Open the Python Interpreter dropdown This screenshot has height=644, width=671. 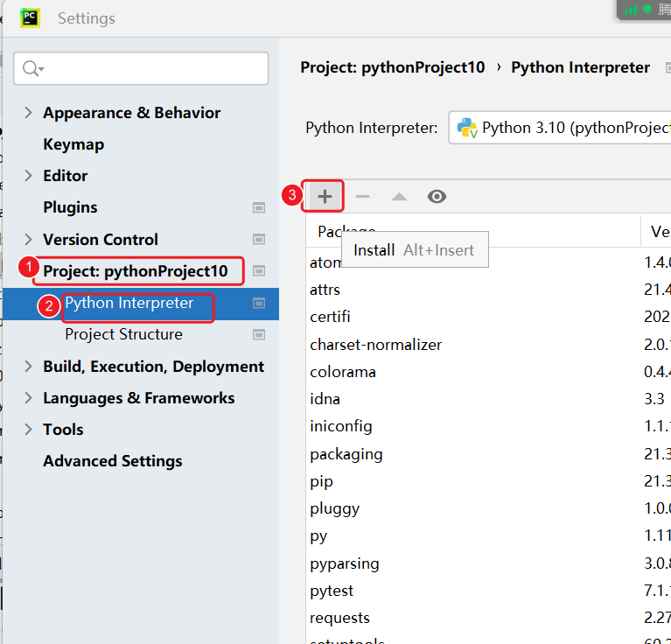coord(560,128)
